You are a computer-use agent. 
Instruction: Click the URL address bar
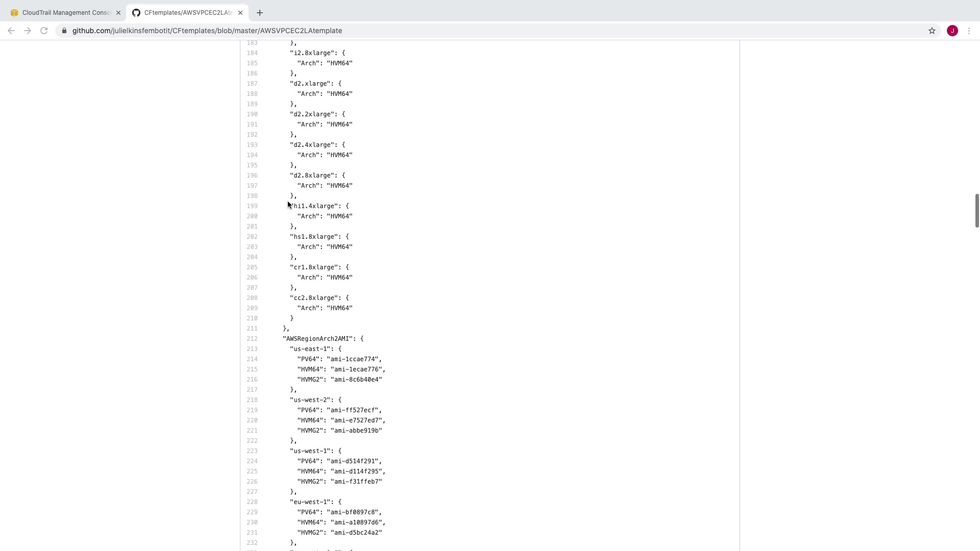coord(459,31)
